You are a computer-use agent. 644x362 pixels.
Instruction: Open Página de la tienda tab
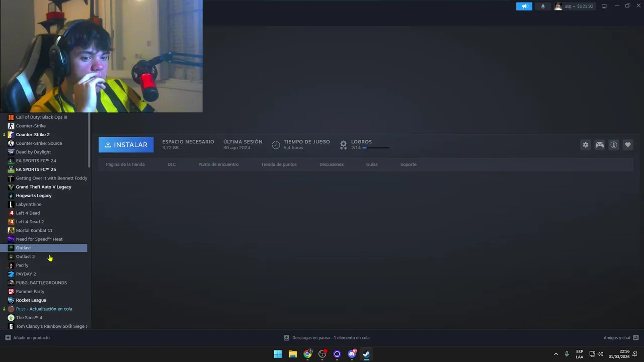click(125, 164)
